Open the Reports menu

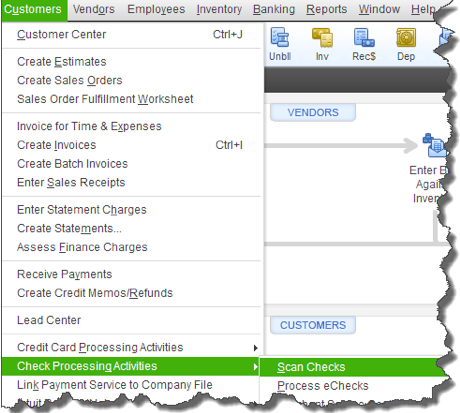coord(326,9)
